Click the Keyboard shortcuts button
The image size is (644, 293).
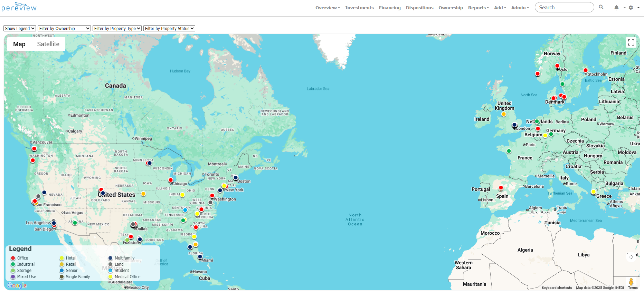[557, 288]
